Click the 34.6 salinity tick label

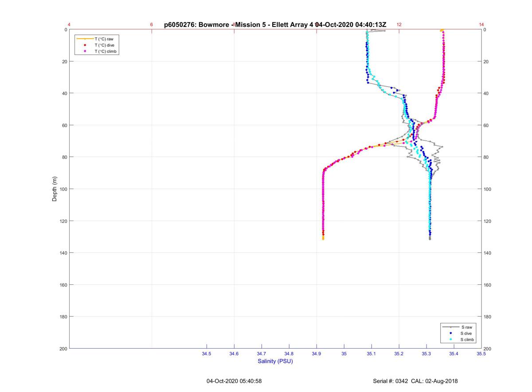coord(234,354)
